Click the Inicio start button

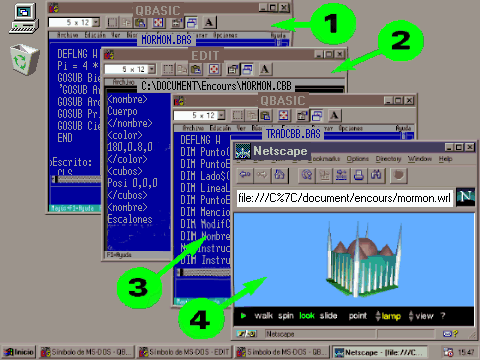click(19, 352)
